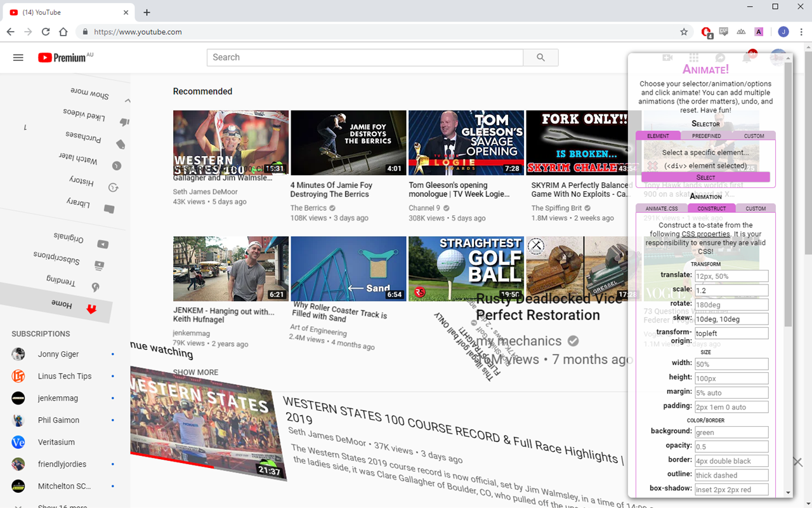Bookmark this page with the star icon

pyautogui.click(x=684, y=32)
